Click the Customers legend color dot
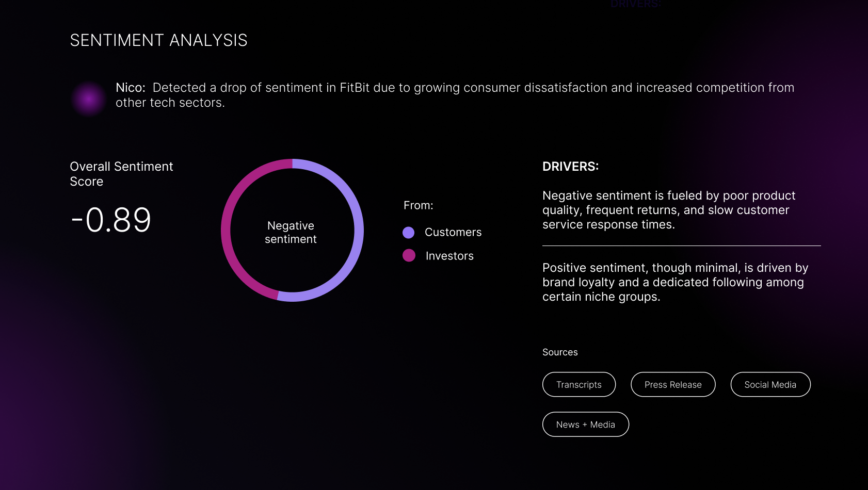This screenshot has width=868, height=490. (408, 233)
